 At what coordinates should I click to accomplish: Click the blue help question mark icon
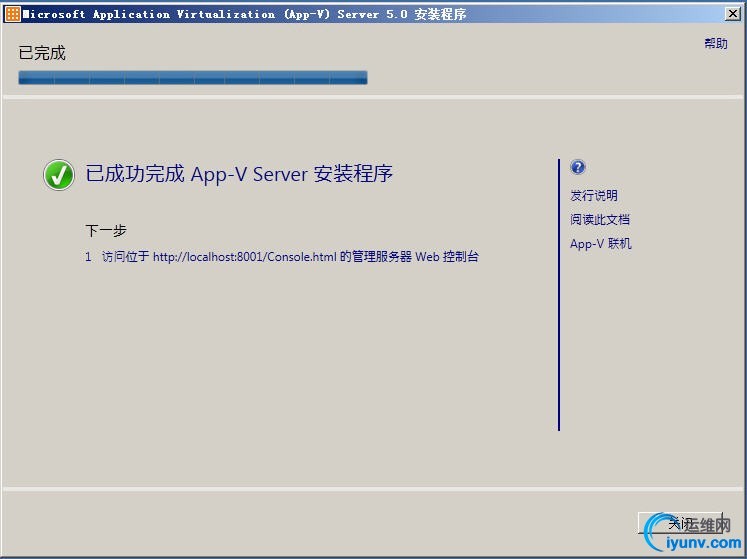[577, 167]
